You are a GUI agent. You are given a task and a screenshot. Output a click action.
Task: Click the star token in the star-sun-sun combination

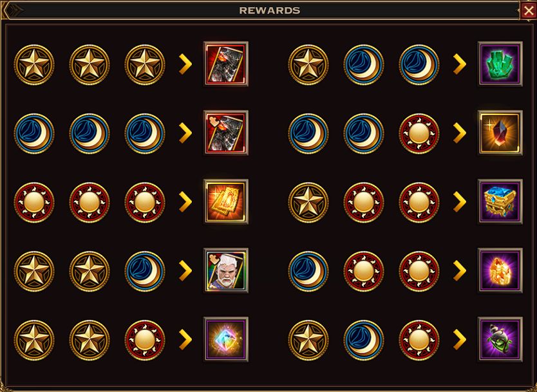pos(308,202)
